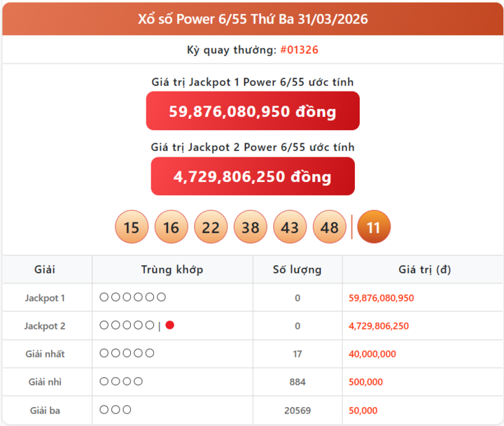Click the label Giá trị Jackpot 1 Power 6/55 ước tính
The width and height of the screenshot is (504, 426).
252,82
